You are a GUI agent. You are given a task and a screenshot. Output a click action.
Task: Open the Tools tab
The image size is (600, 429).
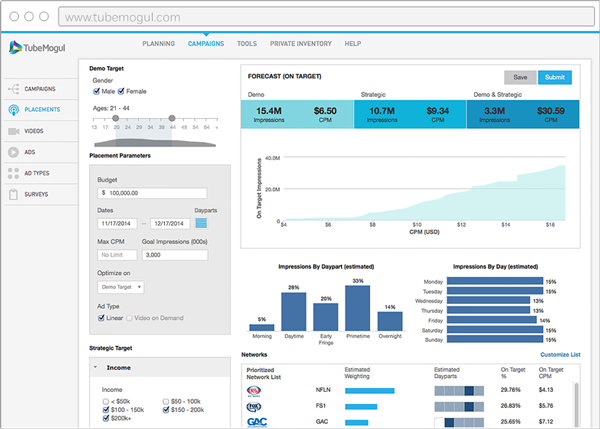[247, 44]
